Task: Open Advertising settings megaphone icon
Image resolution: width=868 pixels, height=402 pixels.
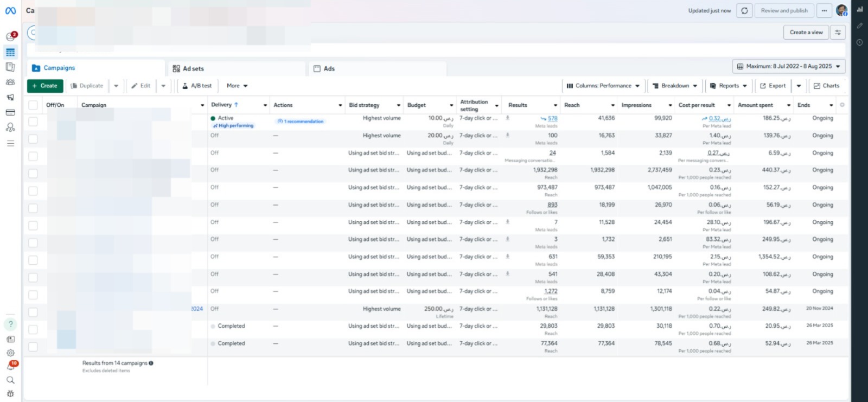Action: coord(10,97)
